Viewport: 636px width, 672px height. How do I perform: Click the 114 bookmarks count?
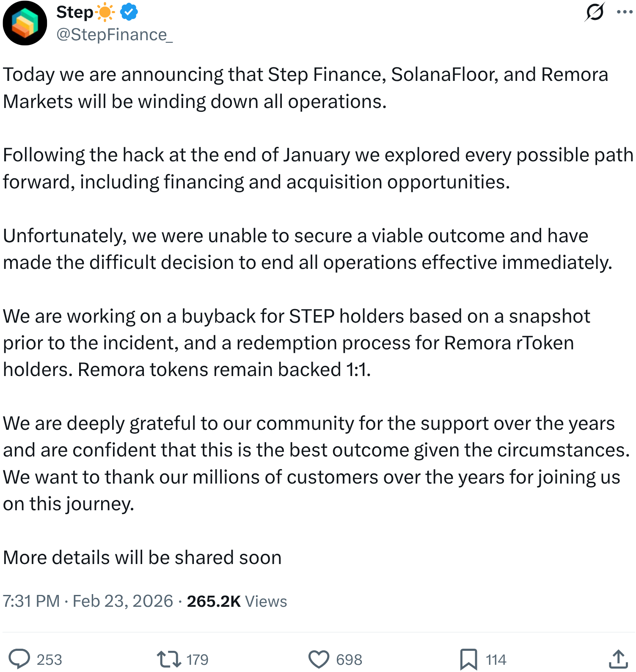point(496,659)
